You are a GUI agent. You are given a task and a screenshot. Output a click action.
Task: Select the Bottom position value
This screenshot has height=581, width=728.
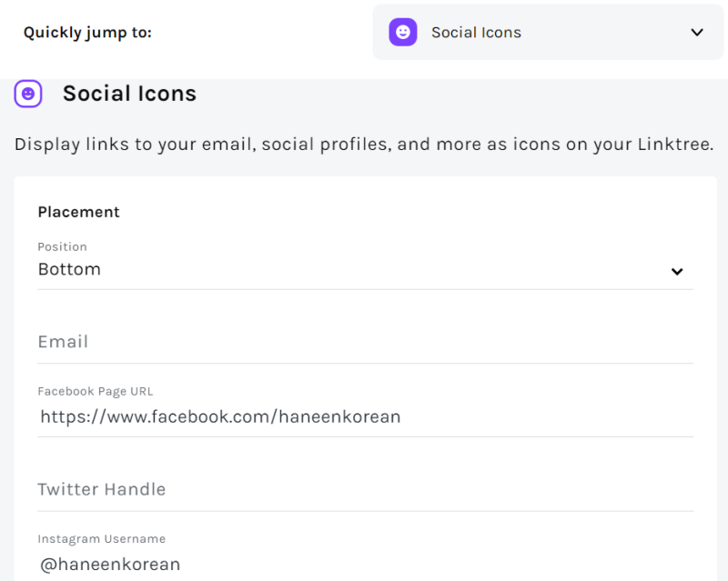pos(69,269)
